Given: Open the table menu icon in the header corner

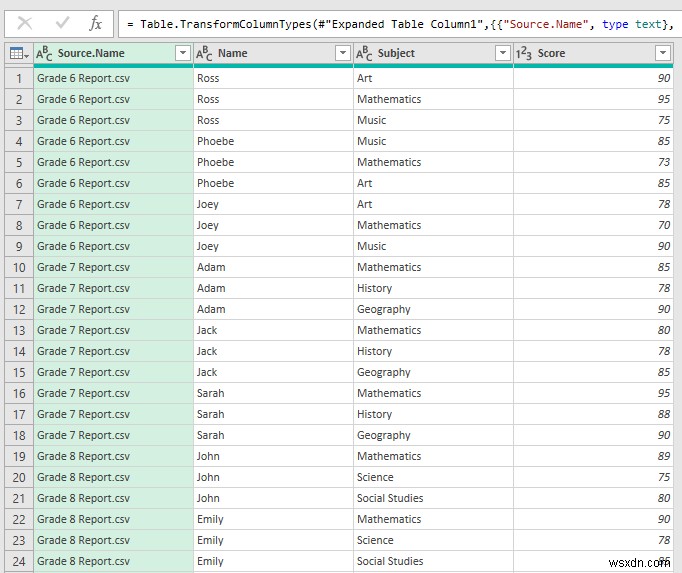Looking at the screenshot, I should tap(19, 54).
